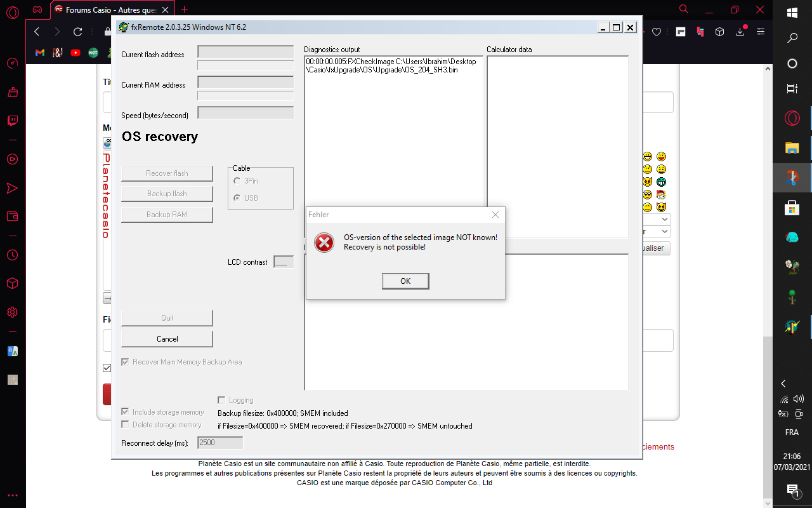
Task: Click the greyed Recover flash button
Action: click(x=167, y=173)
